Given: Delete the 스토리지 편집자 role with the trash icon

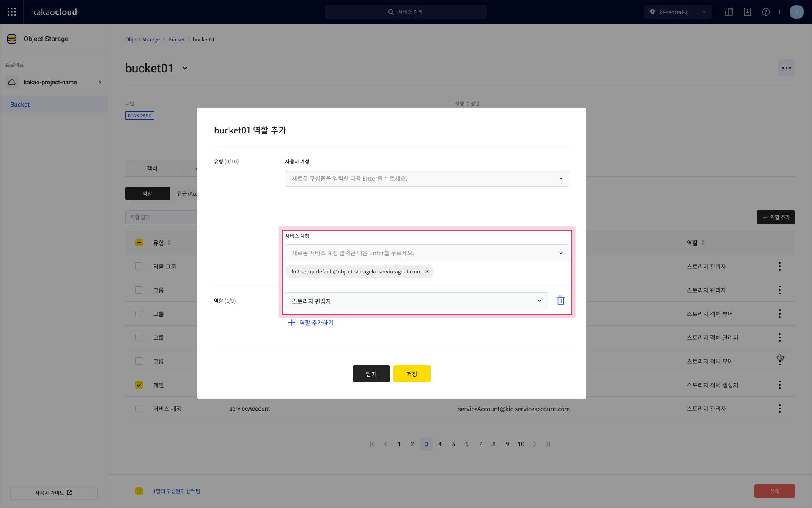Looking at the screenshot, I should coord(560,301).
